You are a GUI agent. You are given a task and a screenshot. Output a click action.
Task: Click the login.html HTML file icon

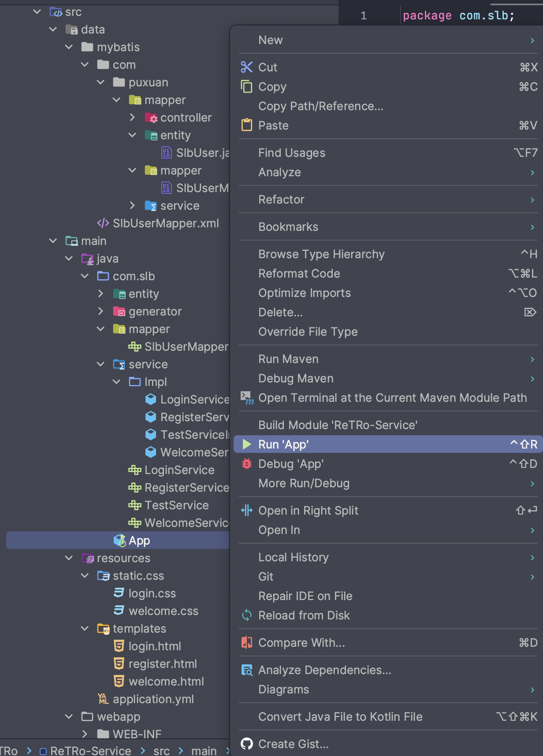pyautogui.click(x=119, y=646)
